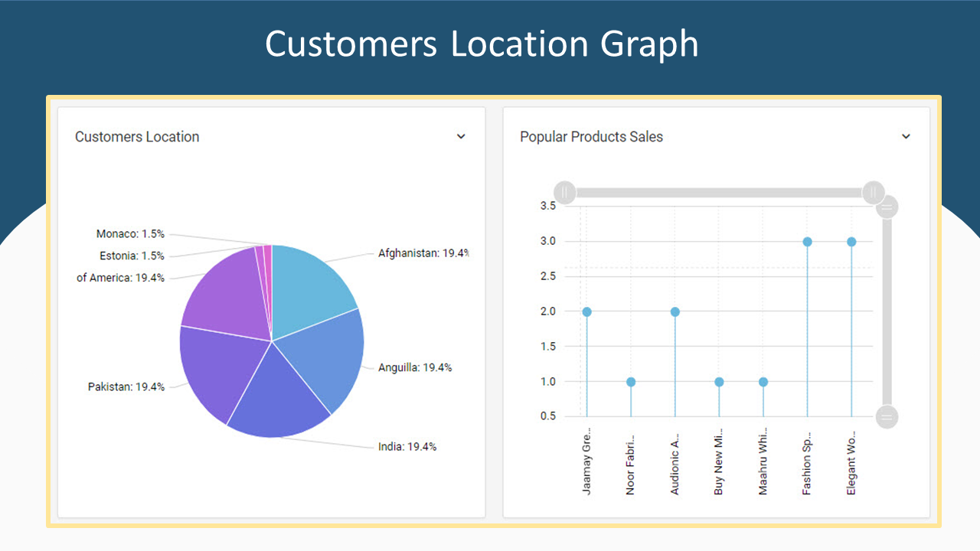Select the Elegant Wo... data point marker
Viewport: 980px width, 551px height.
pos(851,241)
